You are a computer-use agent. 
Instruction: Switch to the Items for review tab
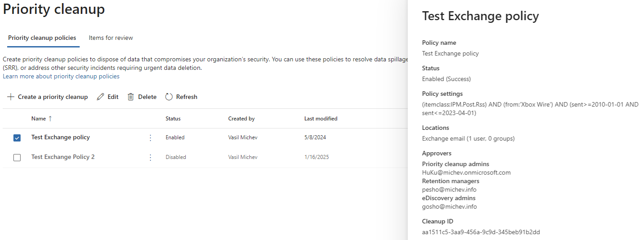111,38
